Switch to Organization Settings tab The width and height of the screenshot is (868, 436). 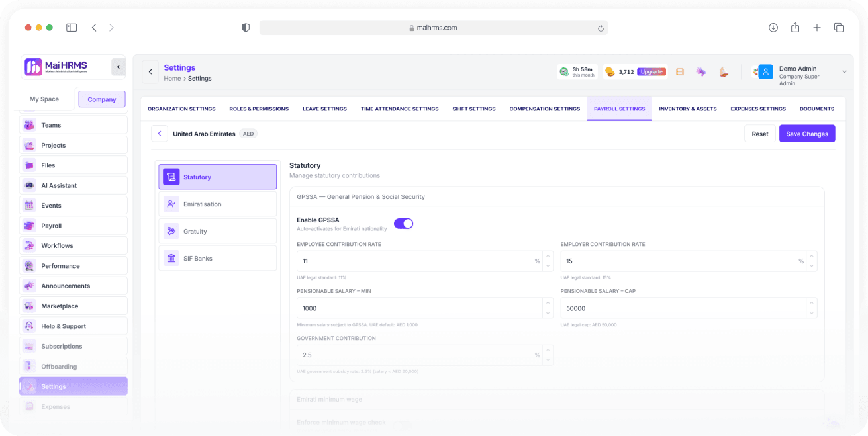click(181, 109)
